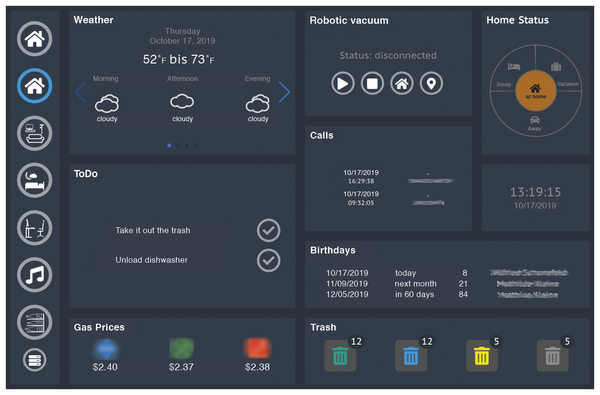Screen dimensions: 600x395
Task: Click the blue gas station logo
Action: coord(106,349)
